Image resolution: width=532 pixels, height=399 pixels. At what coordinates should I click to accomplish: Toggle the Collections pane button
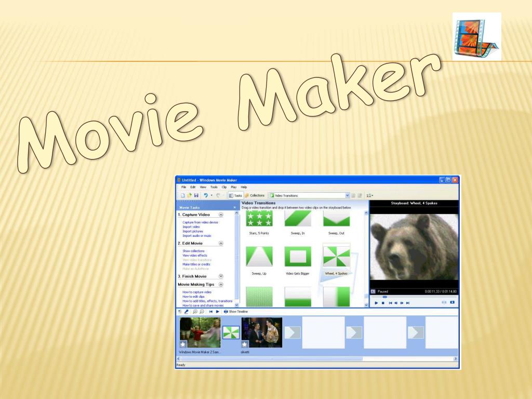tap(255, 195)
